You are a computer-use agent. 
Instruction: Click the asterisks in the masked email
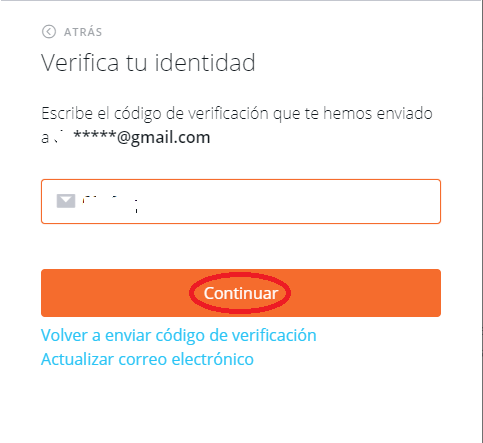[95, 136]
